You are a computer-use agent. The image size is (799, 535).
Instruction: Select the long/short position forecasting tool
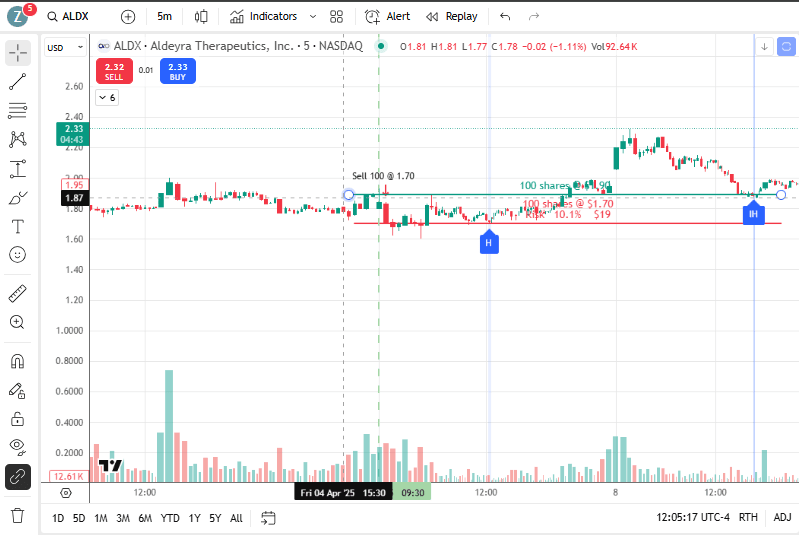pyautogui.click(x=18, y=169)
